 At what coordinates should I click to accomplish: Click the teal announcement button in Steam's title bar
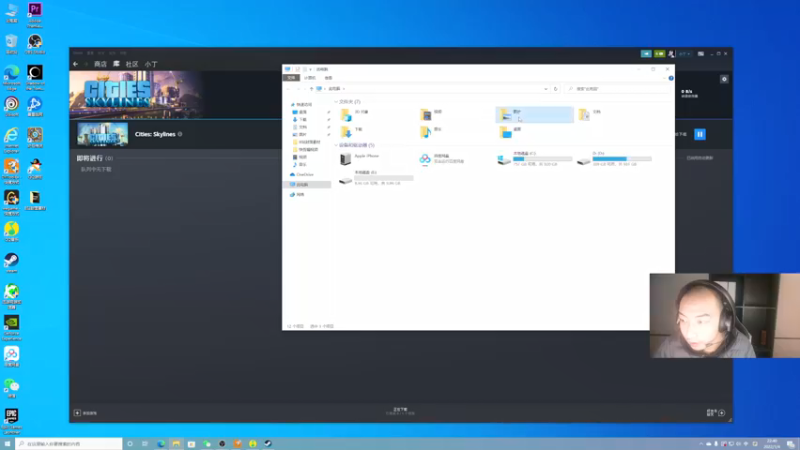646,54
